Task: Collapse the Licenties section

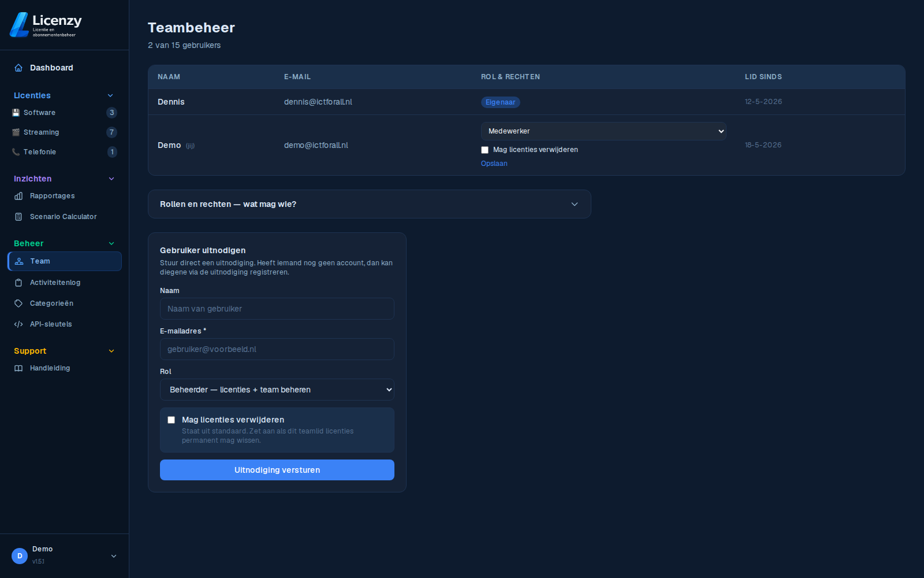Action: point(110,95)
